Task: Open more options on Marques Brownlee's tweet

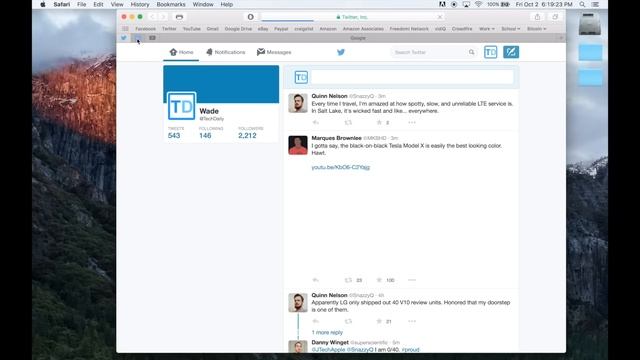Action: click(412, 280)
